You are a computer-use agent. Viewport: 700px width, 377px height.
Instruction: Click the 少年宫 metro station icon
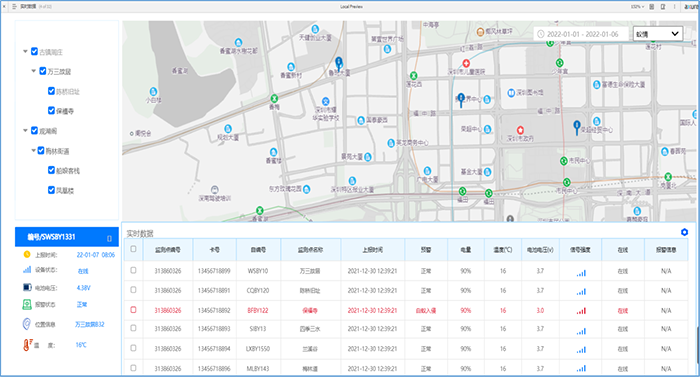[x=559, y=63]
